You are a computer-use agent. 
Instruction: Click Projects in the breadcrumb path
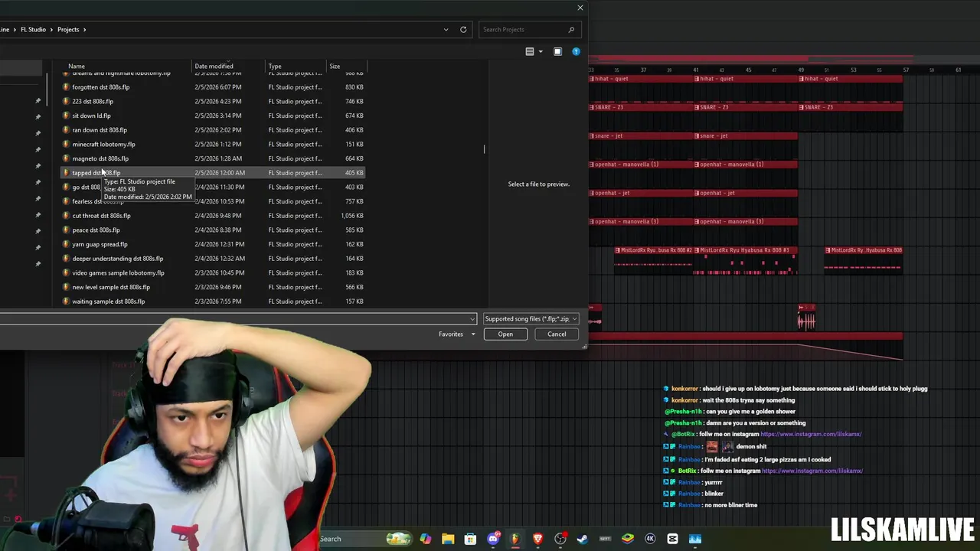point(68,29)
